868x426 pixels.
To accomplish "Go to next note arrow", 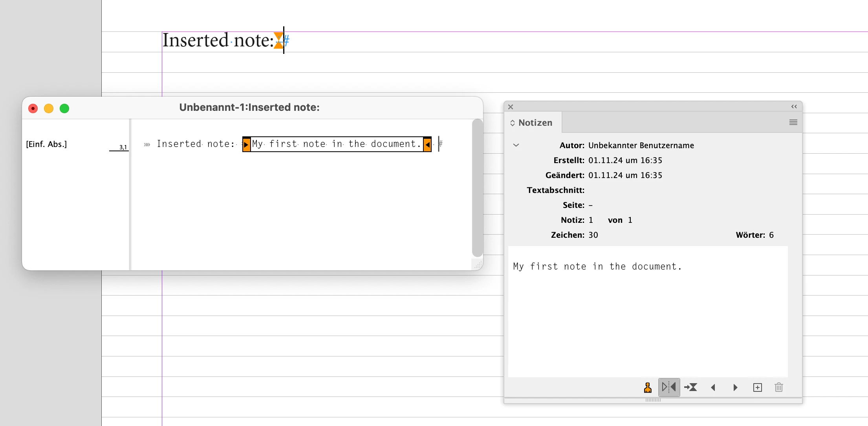I will click(x=735, y=387).
